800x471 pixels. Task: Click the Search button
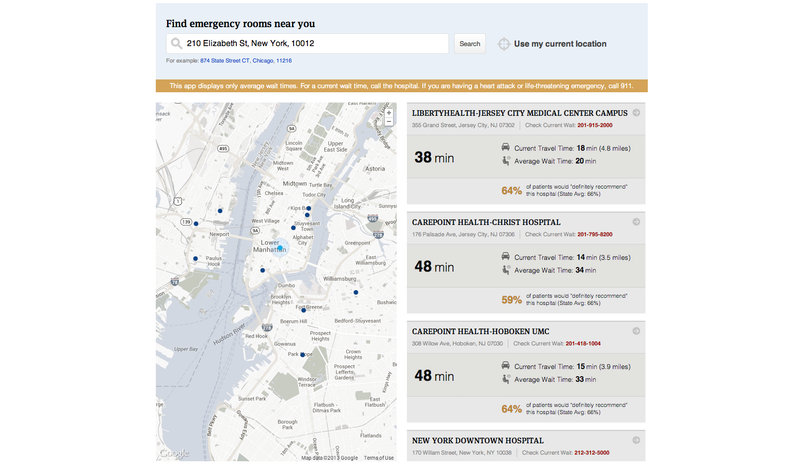[470, 44]
